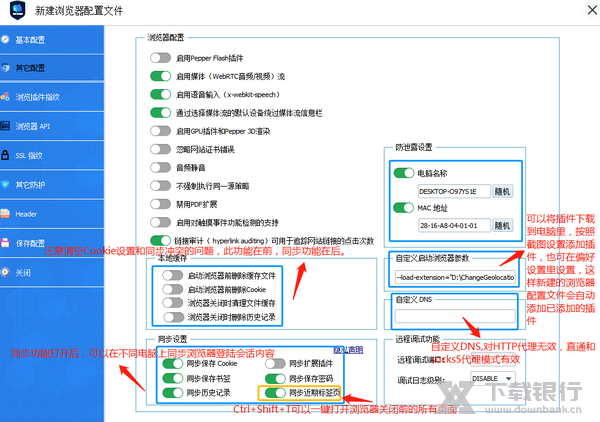The height and width of the screenshot is (422, 600).
Task: Toggle 忽略网站证书错误 switch
Action: tap(160, 149)
